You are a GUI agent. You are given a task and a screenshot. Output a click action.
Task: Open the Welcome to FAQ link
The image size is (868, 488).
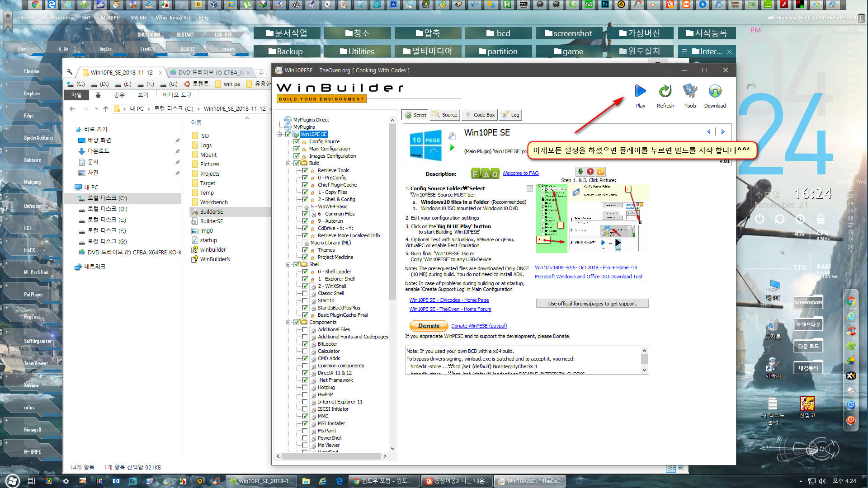click(x=520, y=173)
